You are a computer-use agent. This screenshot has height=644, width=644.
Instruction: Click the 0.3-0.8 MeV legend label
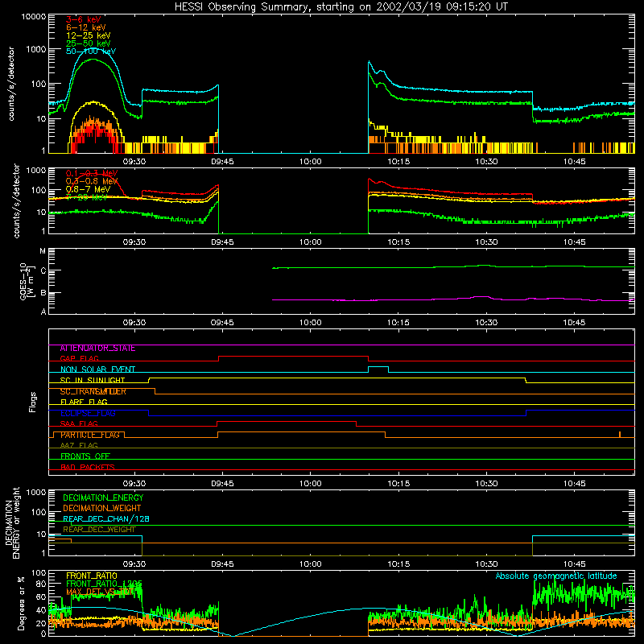click(92, 181)
